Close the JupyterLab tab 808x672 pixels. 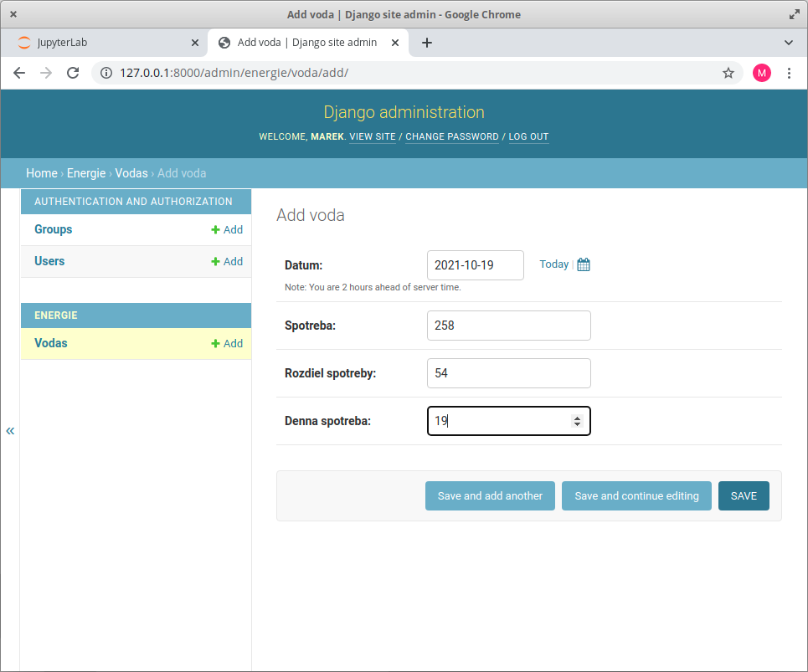click(x=195, y=43)
